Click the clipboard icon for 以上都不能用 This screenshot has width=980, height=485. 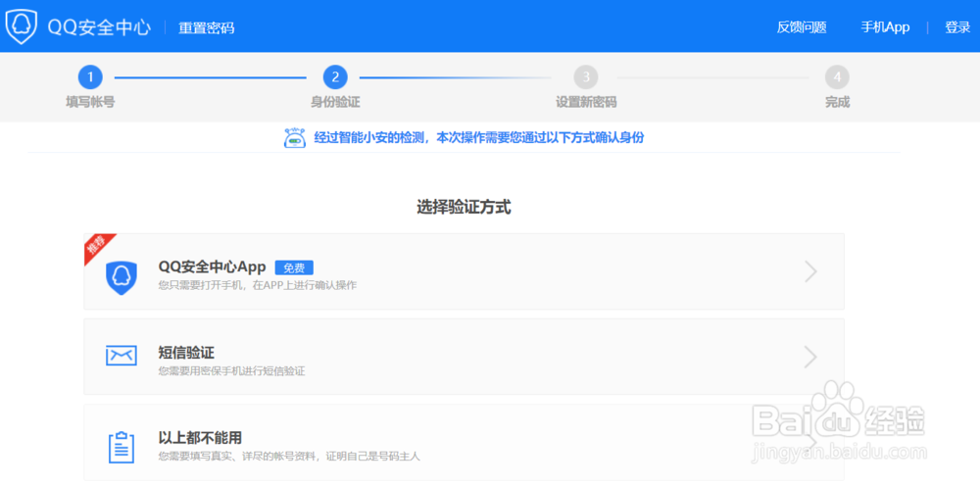[122, 447]
